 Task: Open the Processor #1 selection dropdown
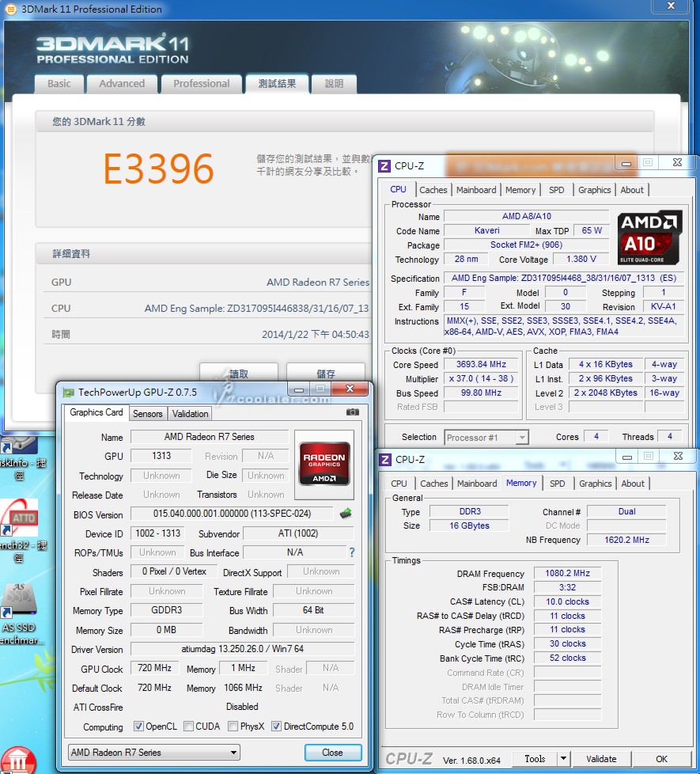click(x=486, y=438)
